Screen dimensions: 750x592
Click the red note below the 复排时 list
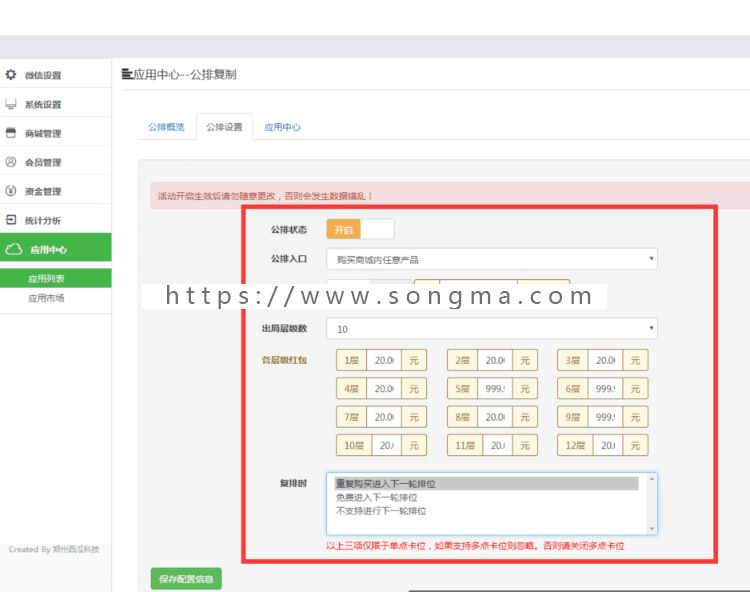click(475, 546)
